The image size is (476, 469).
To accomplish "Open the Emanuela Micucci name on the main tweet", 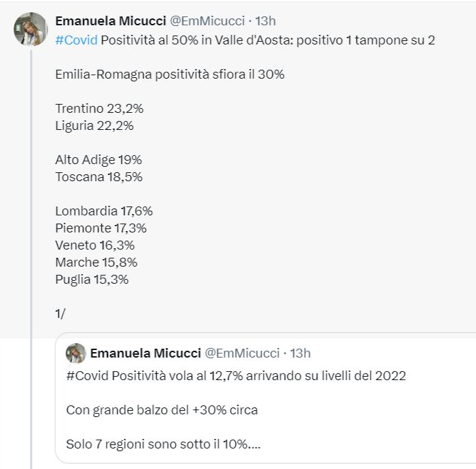I will (x=109, y=21).
